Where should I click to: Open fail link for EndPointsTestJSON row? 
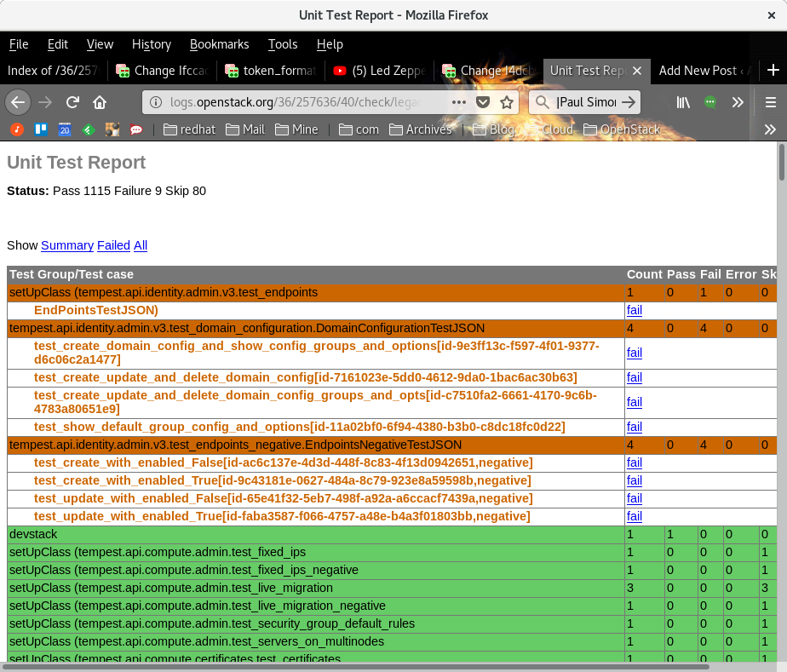click(x=635, y=310)
